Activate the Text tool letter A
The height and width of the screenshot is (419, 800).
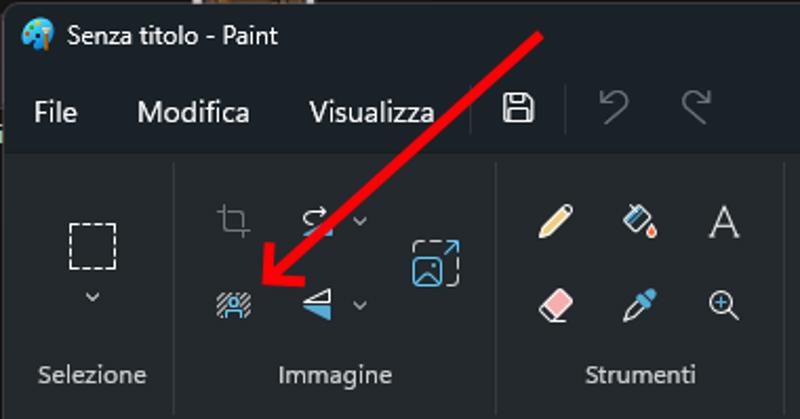coord(724,223)
